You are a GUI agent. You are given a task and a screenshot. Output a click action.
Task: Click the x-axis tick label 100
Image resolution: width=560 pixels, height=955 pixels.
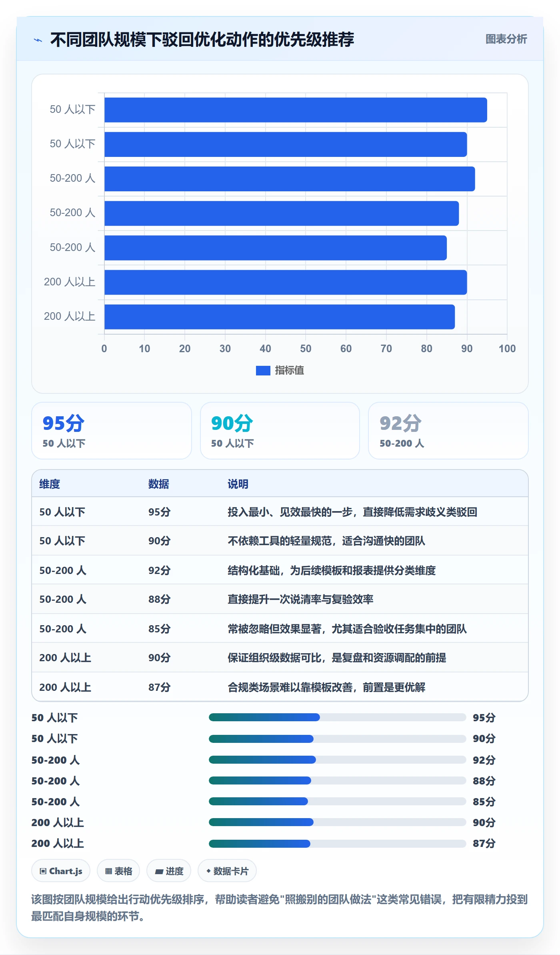click(507, 349)
